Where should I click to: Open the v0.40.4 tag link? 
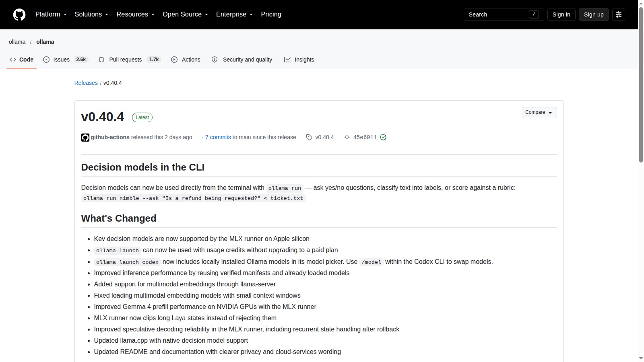324,138
